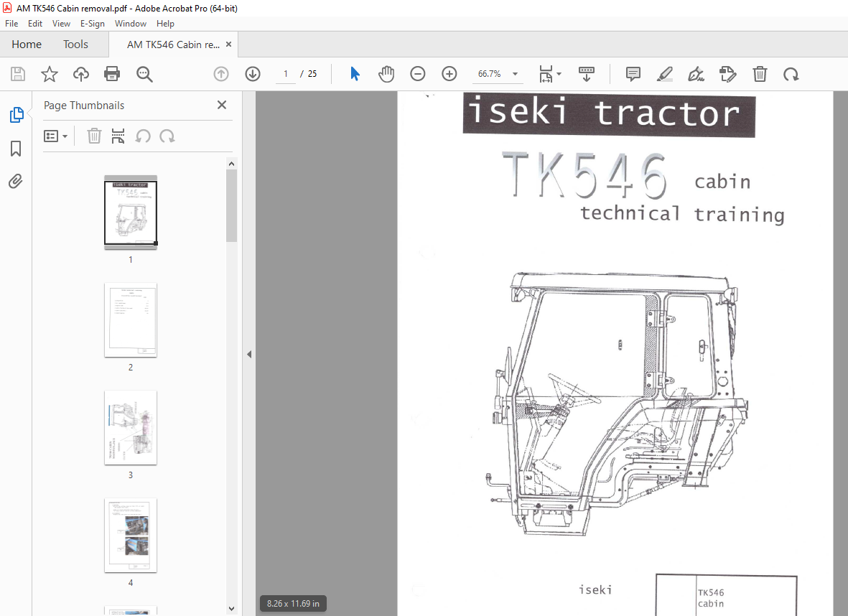The height and width of the screenshot is (616, 848).
Task: Toggle the Attachments paperclip panel
Action: click(x=16, y=181)
